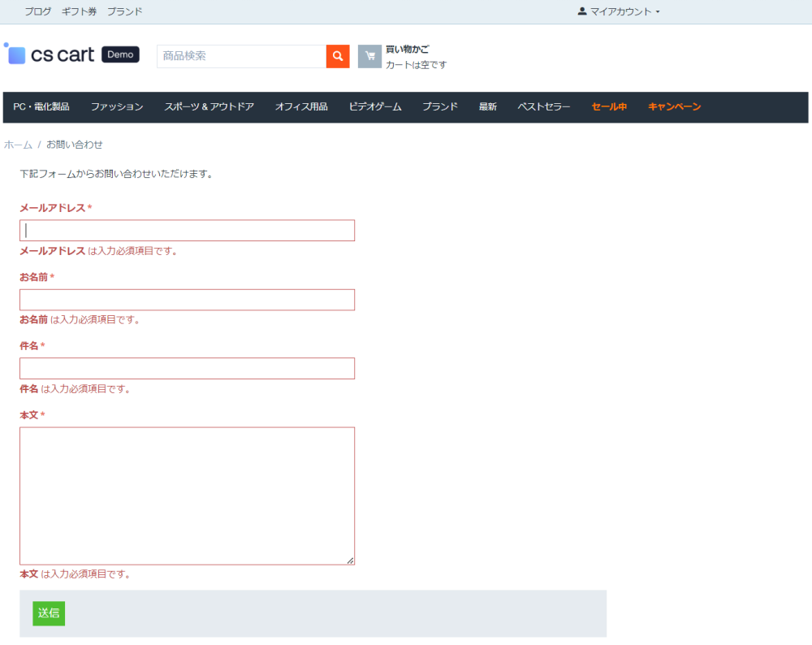The image size is (812, 645).
Task: Click in the 件名 input field
Action: [187, 368]
